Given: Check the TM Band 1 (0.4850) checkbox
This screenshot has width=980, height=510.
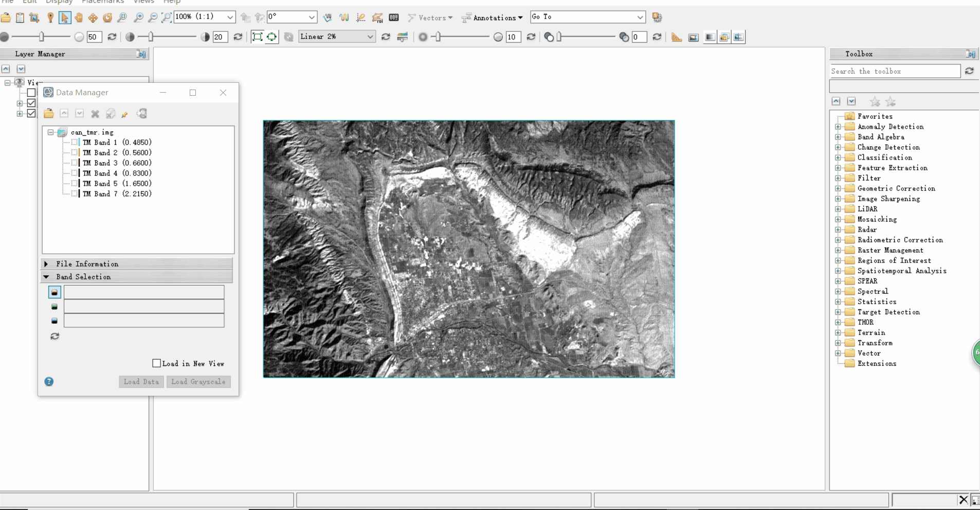Looking at the screenshot, I should (75, 143).
